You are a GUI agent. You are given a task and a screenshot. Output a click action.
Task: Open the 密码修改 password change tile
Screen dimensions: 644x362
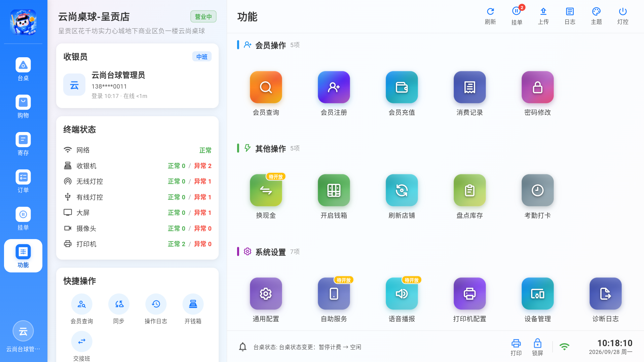point(537,93)
